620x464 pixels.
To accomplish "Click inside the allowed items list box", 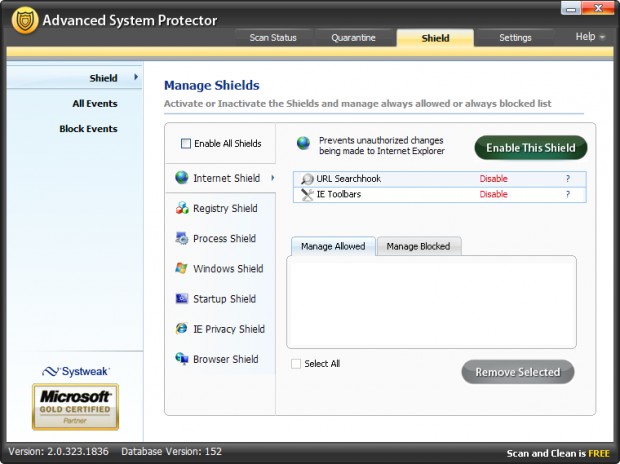I will (431, 302).
